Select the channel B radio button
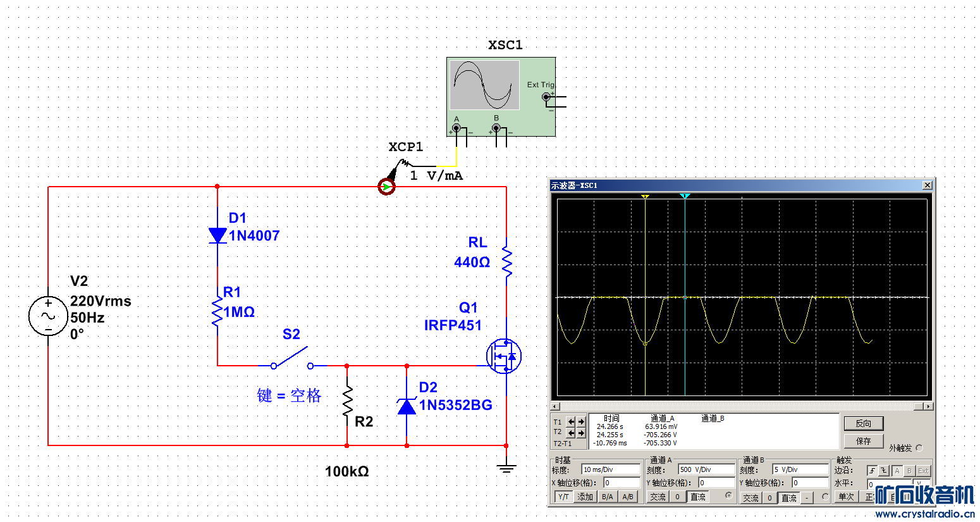Image resolution: width=980 pixels, height=522 pixels. click(x=825, y=497)
